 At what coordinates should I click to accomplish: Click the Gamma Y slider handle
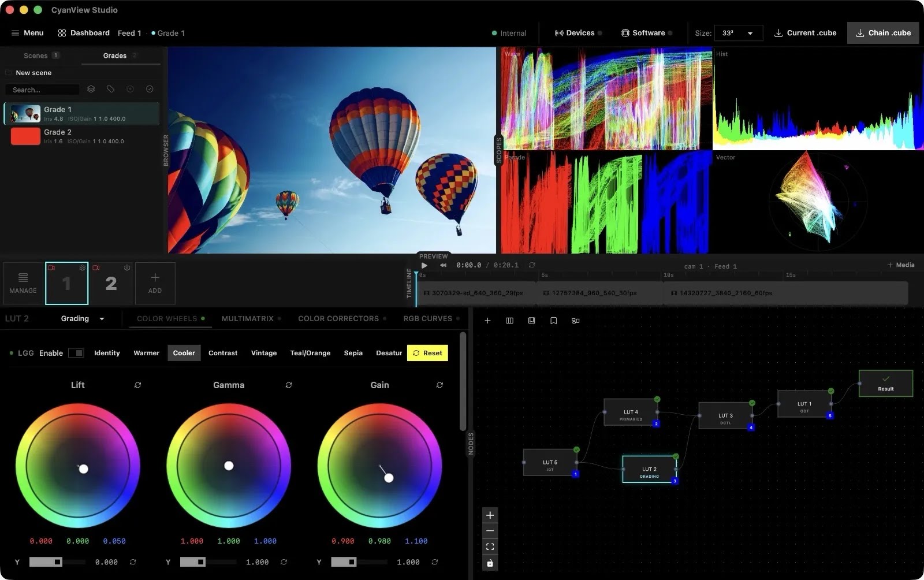pyautogui.click(x=200, y=562)
